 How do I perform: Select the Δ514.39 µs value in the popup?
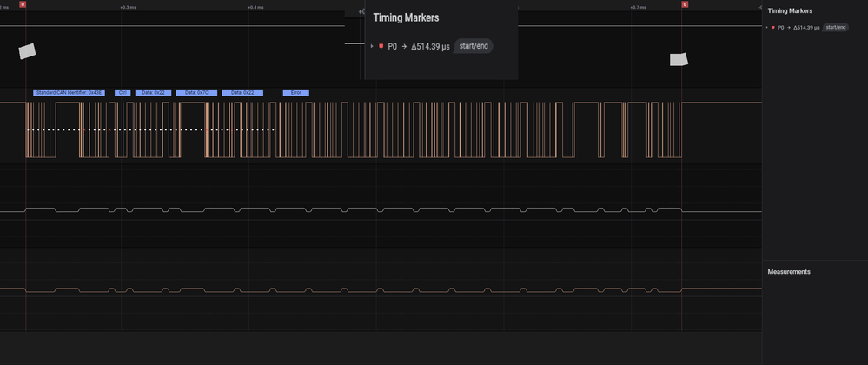(430, 46)
